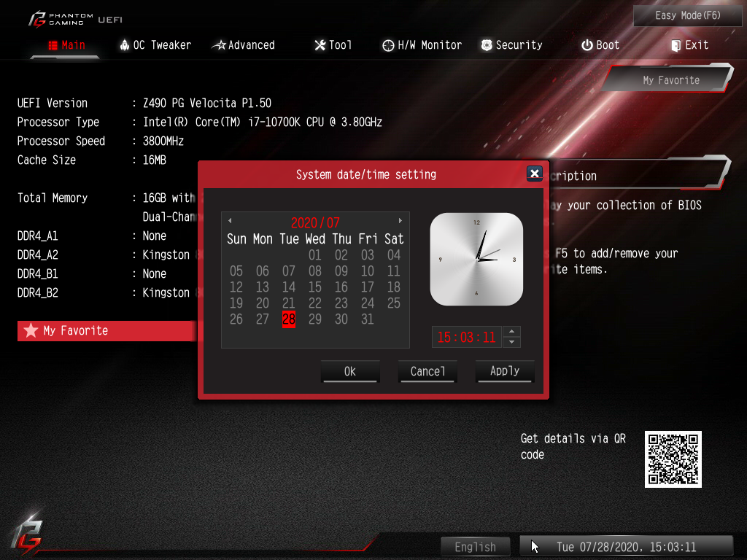Select date 05 in calendar
The height and width of the screenshot is (560, 747).
[236, 271]
